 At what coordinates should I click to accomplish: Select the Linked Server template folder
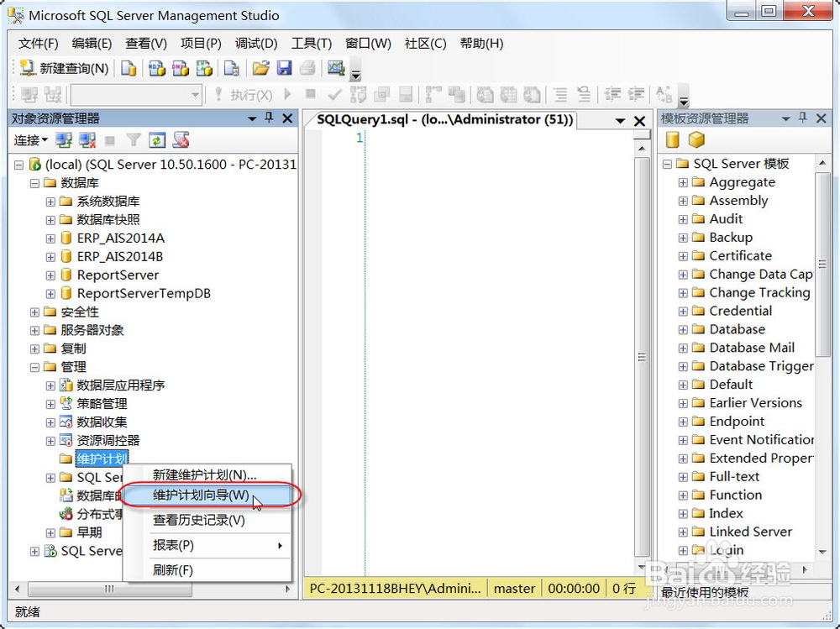[x=750, y=532]
